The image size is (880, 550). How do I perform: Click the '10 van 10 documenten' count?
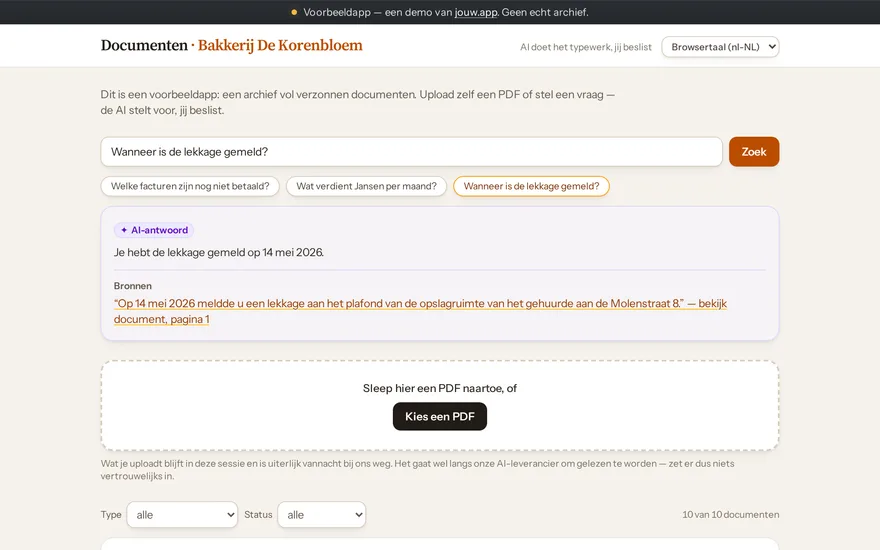(x=731, y=515)
